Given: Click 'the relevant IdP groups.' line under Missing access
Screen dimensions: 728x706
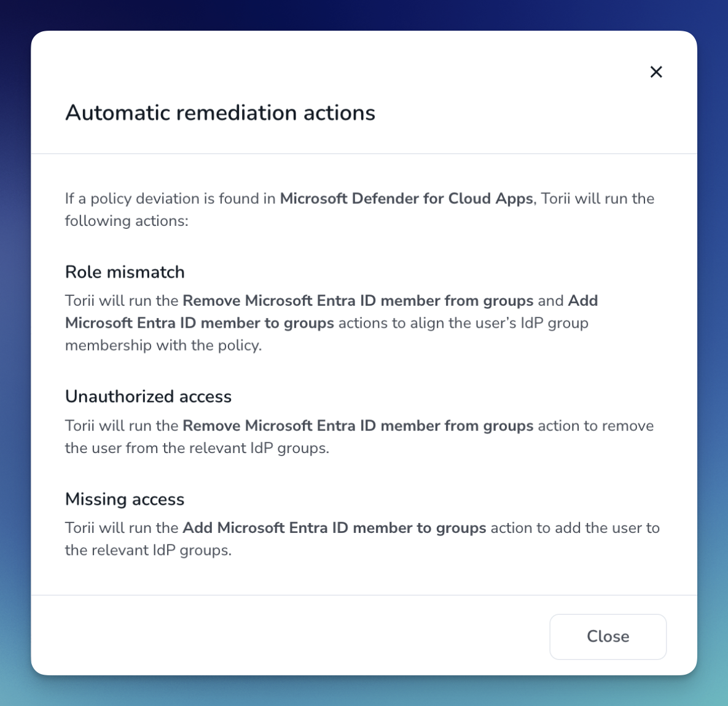Looking at the screenshot, I should pos(148,550).
